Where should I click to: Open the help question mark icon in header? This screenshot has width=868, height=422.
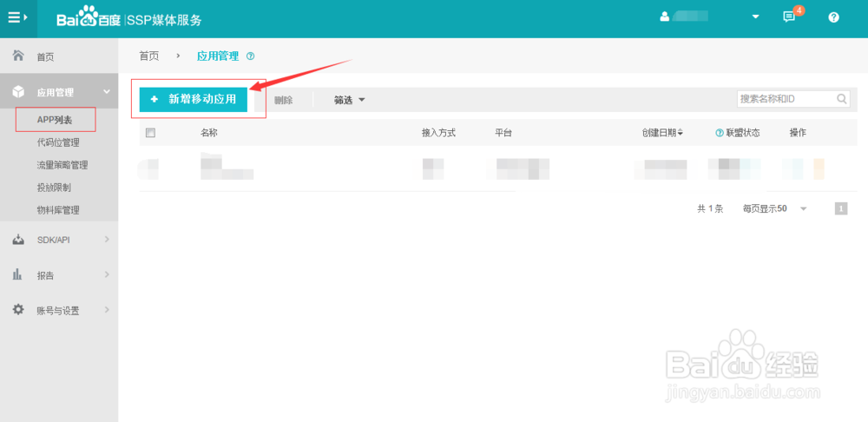coord(833,17)
